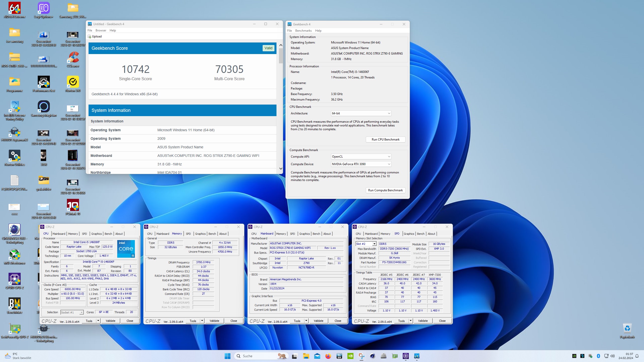644x362 pixels.
Task: Click the Suche taskbar search field
Action: [261, 356]
